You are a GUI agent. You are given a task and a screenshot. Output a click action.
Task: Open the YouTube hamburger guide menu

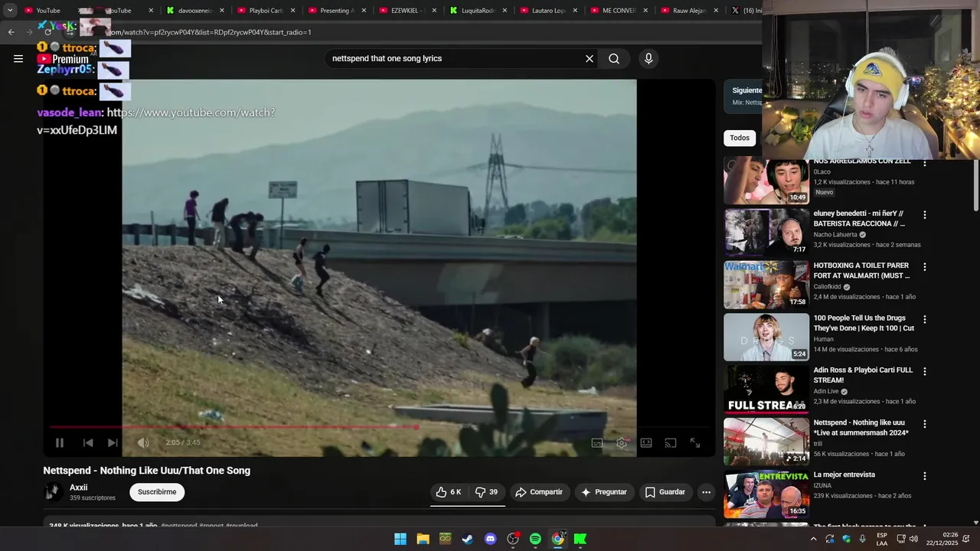click(18, 58)
